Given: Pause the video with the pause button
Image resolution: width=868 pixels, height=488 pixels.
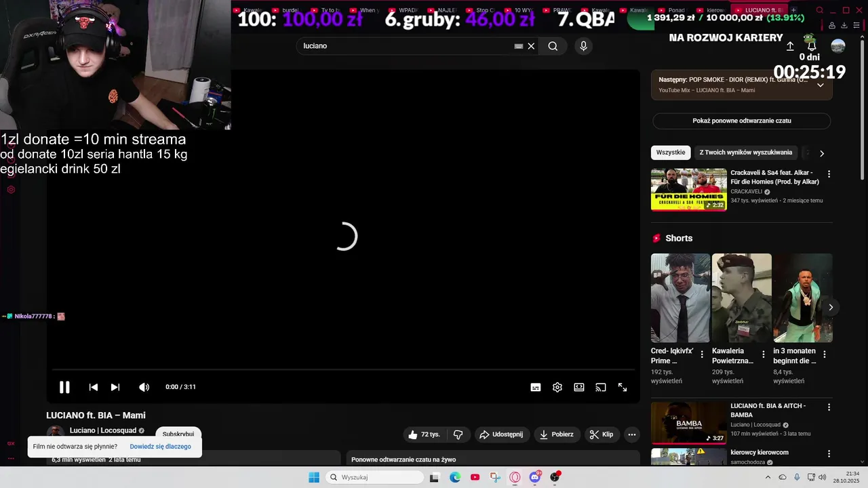Looking at the screenshot, I should click(x=64, y=387).
